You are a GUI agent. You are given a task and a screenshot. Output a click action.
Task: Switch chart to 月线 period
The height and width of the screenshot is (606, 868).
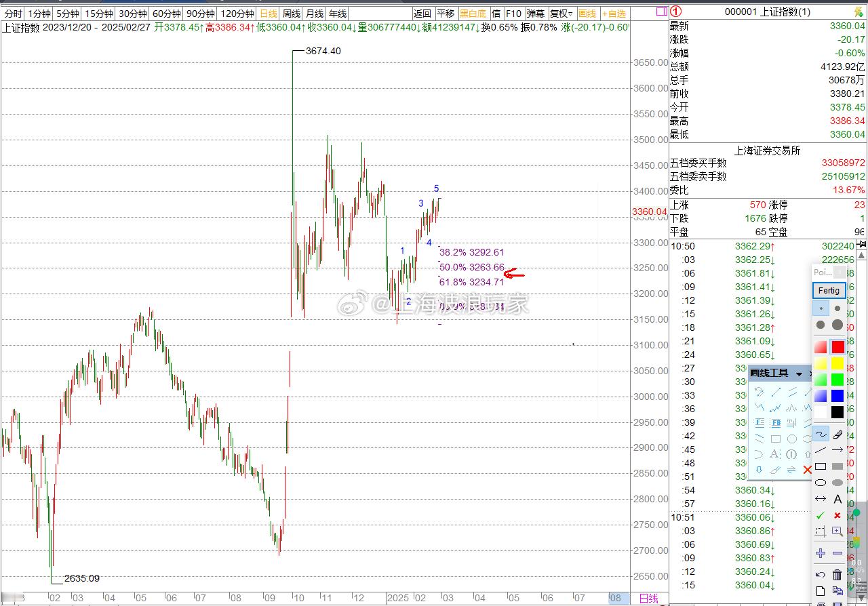[x=314, y=14]
